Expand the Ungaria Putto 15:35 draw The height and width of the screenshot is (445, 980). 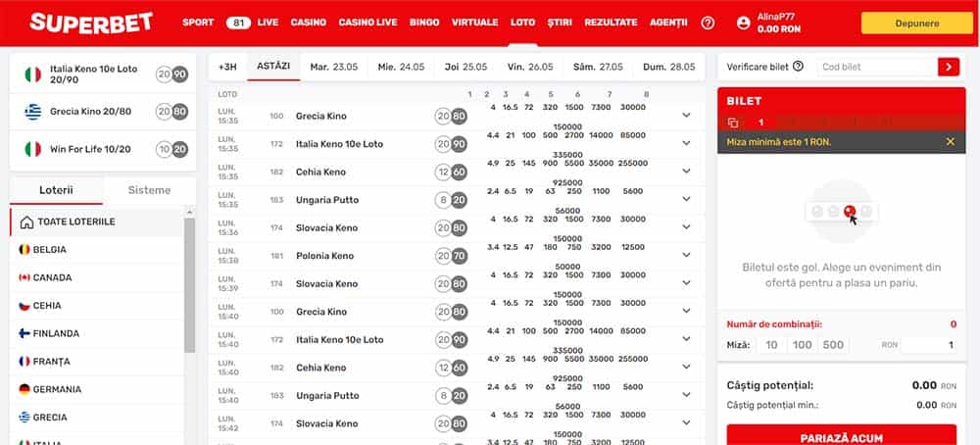pos(686,199)
